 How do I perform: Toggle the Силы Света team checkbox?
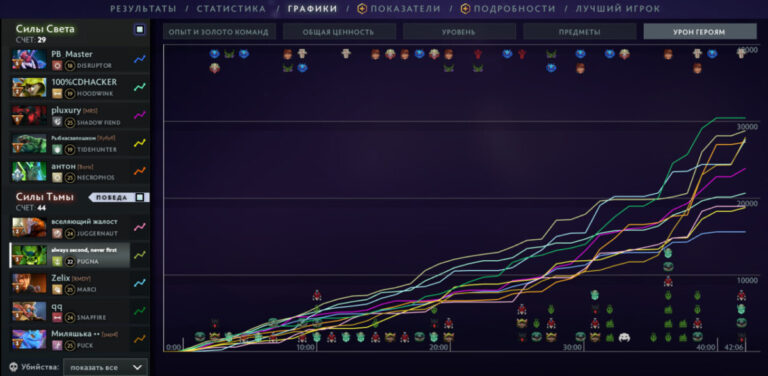[140, 29]
